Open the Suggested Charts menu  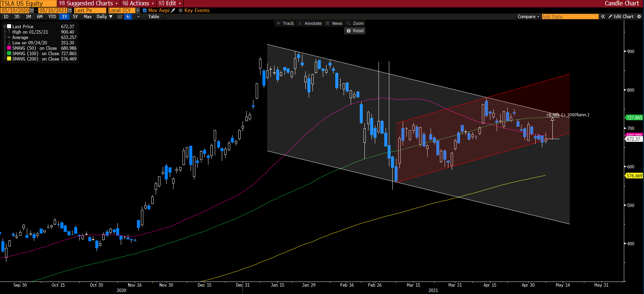89,3
